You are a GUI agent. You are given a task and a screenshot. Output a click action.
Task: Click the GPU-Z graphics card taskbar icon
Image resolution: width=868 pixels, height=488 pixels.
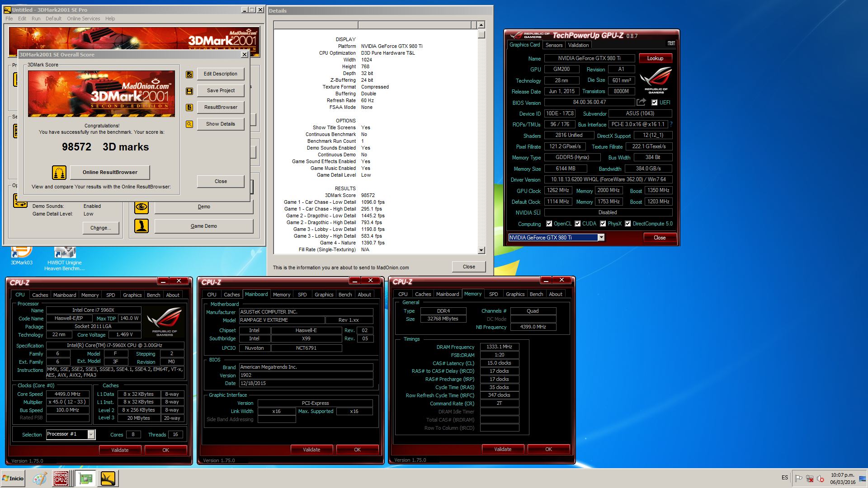coord(85,479)
